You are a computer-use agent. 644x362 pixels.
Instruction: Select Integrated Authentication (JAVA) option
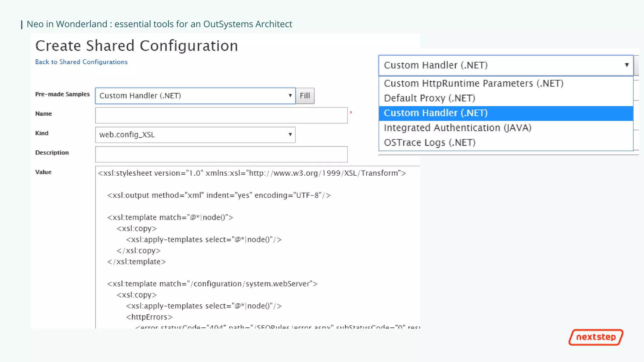point(458,128)
